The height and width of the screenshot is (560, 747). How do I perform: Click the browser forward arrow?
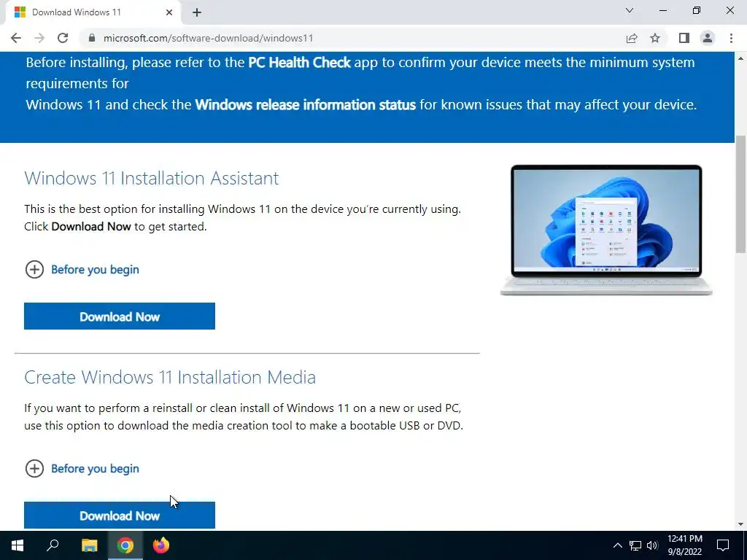39,38
